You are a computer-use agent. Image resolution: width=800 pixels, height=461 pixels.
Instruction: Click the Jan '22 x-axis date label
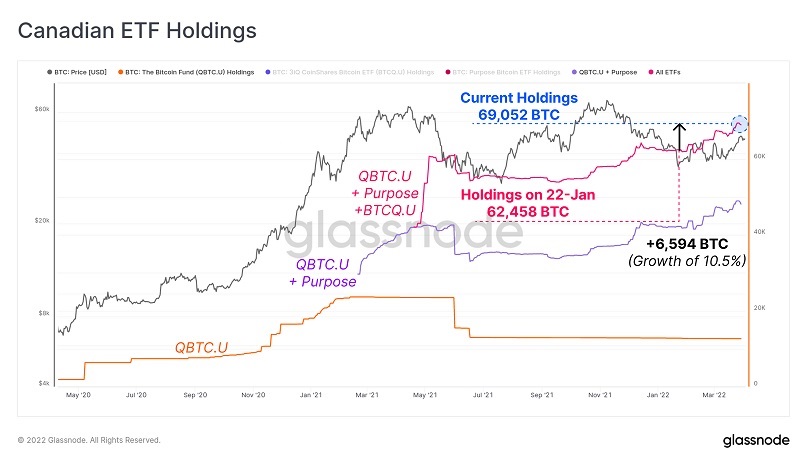[657, 396]
